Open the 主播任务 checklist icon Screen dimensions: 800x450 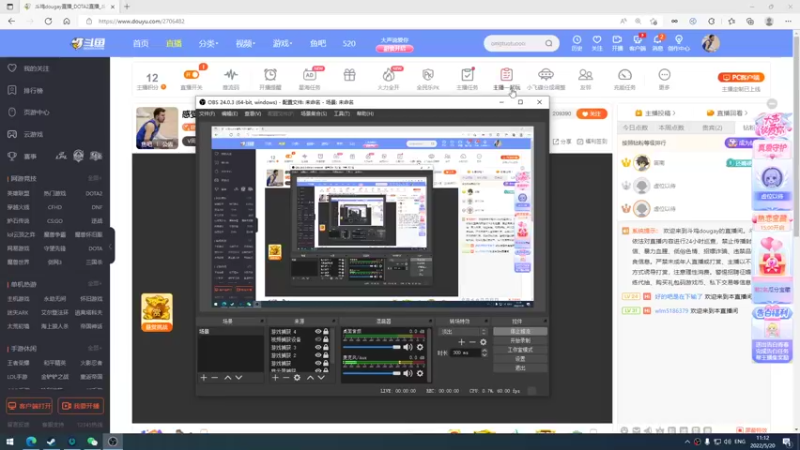467,75
